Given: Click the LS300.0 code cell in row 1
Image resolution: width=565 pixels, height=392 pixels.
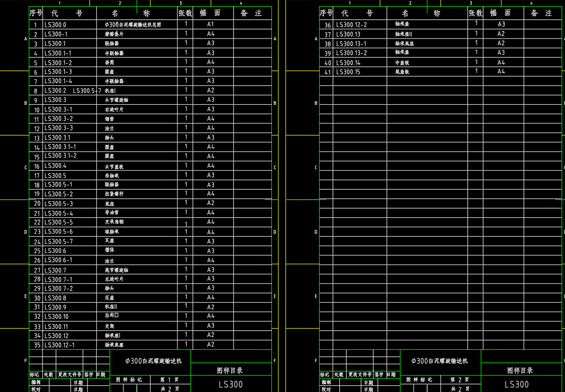Looking at the screenshot, I should [55, 25].
